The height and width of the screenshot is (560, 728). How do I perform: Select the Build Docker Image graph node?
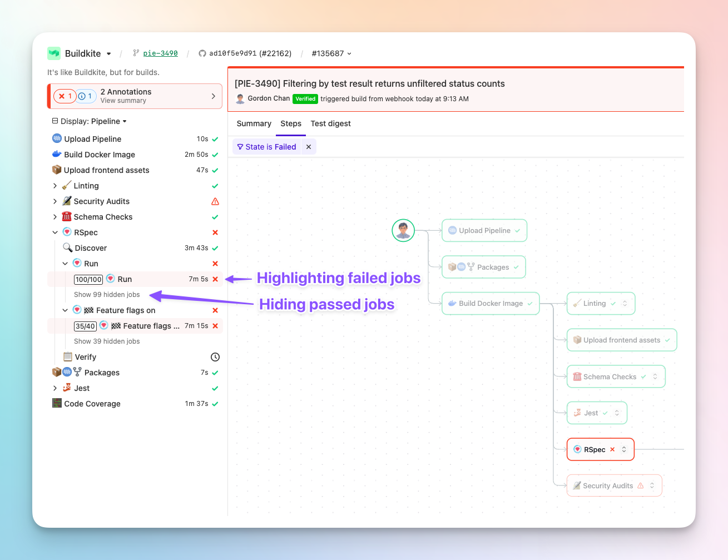(x=491, y=304)
